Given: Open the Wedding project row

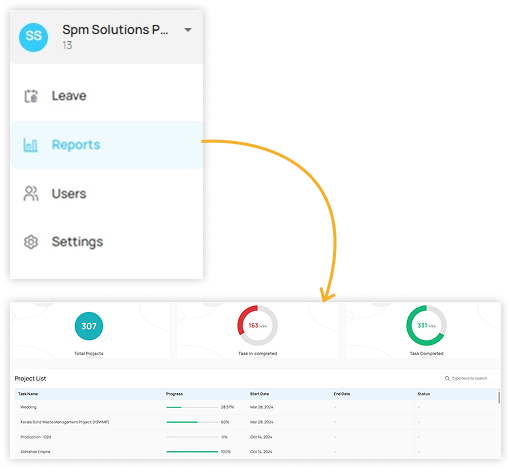Looking at the screenshot, I should point(257,407).
